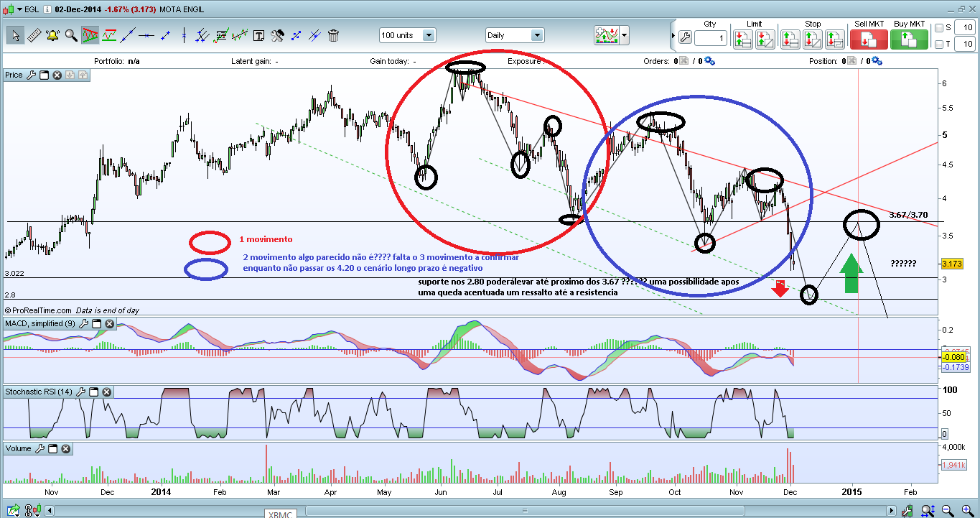Place first Stop order button
The width and height of the screenshot is (980, 518).
tap(790, 39)
